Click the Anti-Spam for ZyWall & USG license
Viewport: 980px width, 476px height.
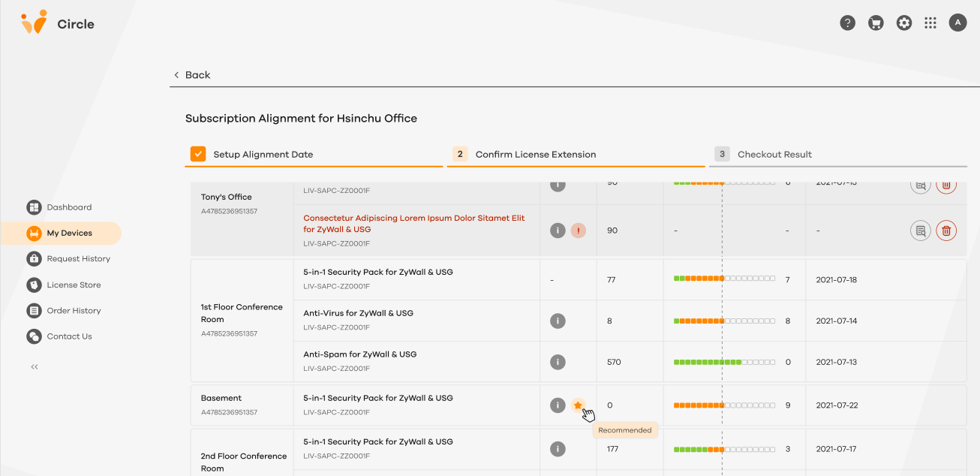point(360,354)
